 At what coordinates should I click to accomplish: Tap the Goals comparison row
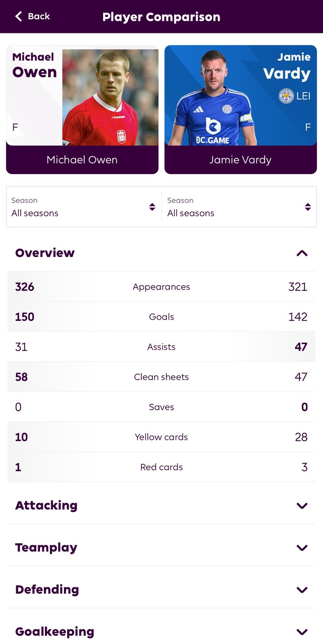[161, 317]
